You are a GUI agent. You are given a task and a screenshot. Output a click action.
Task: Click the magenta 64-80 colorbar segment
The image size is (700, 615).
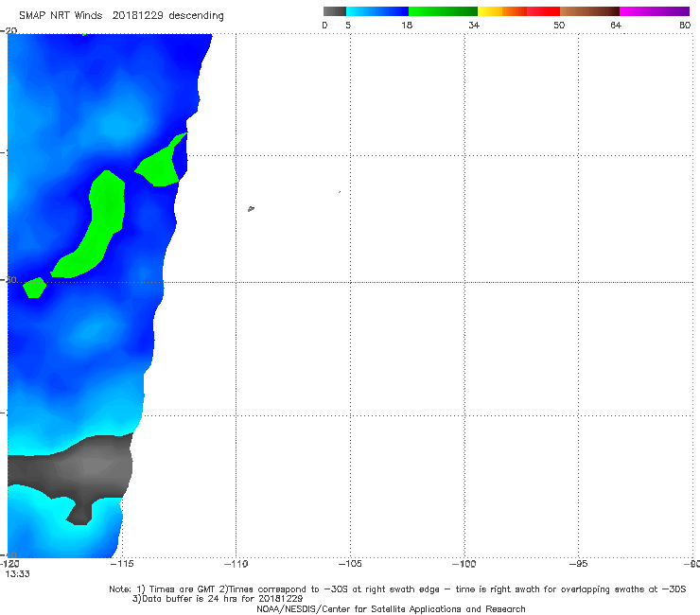point(655,11)
